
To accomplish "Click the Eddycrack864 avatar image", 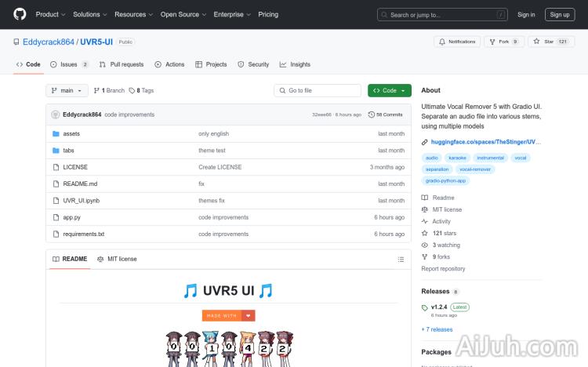I will (x=56, y=114).
